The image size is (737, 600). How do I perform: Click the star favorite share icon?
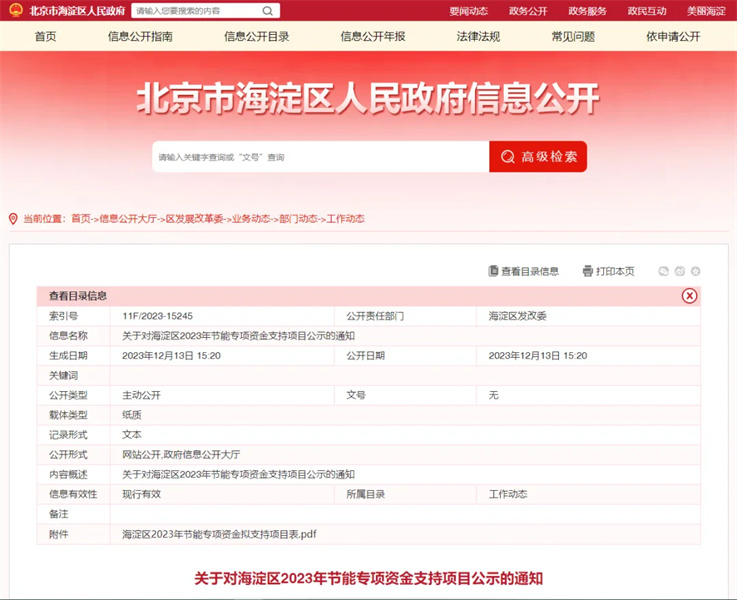pyautogui.click(x=696, y=271)
